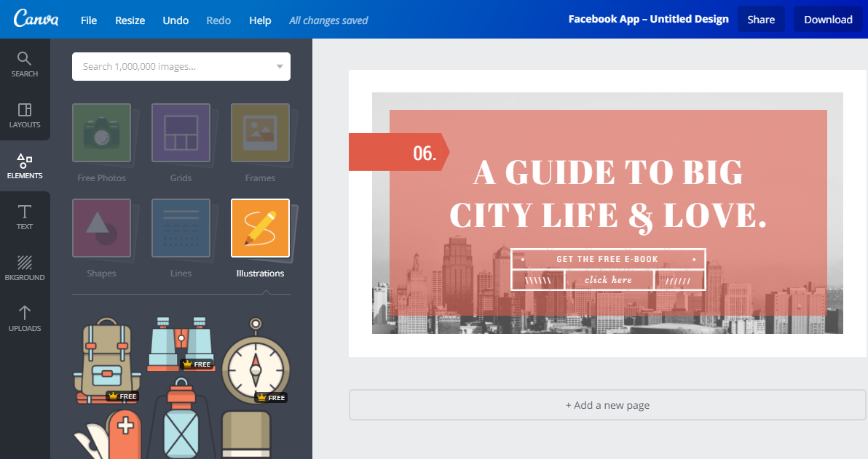Click the Download button

828,20
